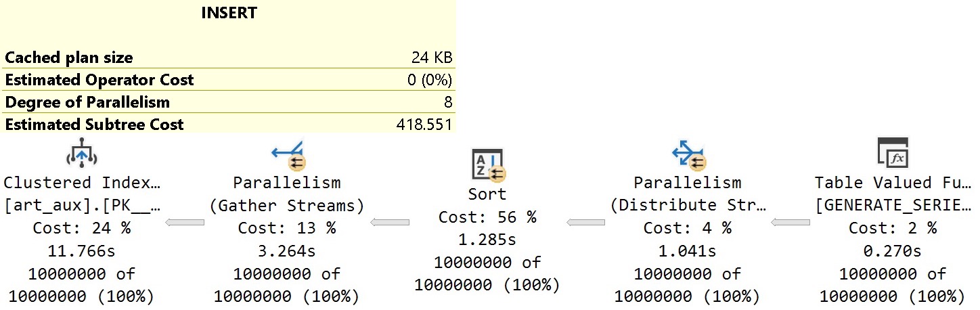
Task: Select the Cached plan size row
Action: coord(228,58)
